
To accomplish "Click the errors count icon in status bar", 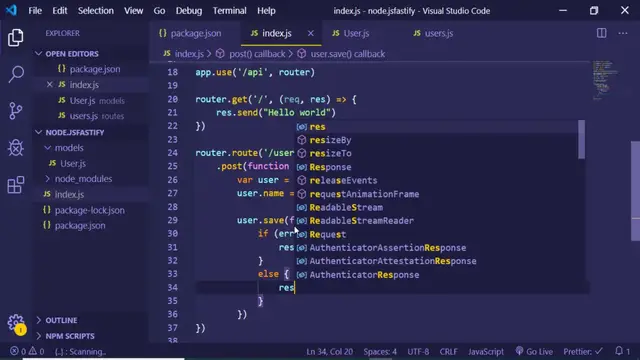I will coord(14,351).
